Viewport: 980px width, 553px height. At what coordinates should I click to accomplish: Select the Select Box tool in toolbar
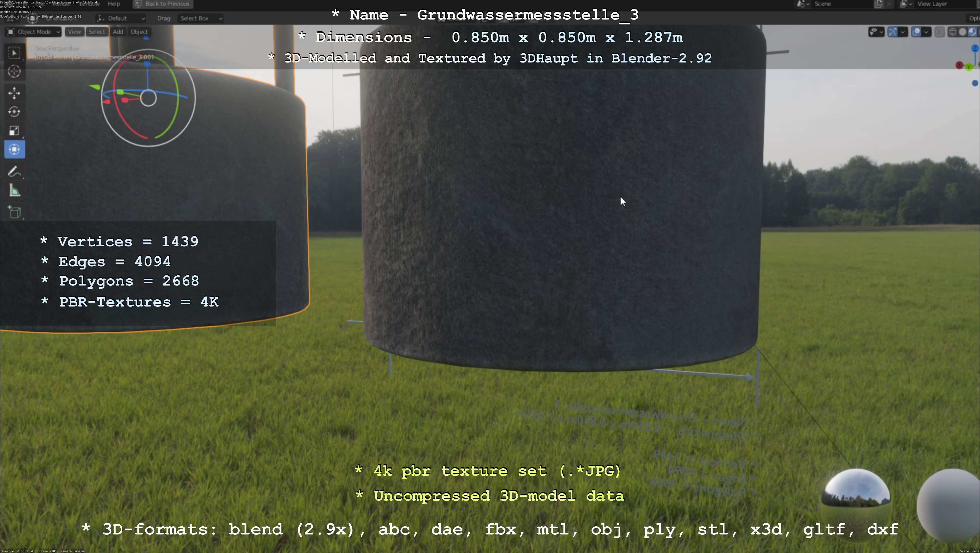tap(14, 53)
